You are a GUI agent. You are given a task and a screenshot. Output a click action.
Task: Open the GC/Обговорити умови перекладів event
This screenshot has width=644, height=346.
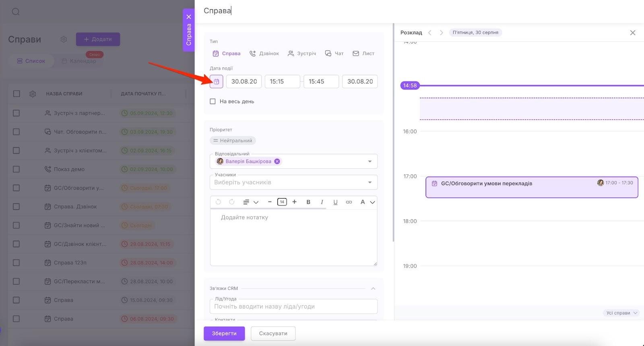(532, 187)
